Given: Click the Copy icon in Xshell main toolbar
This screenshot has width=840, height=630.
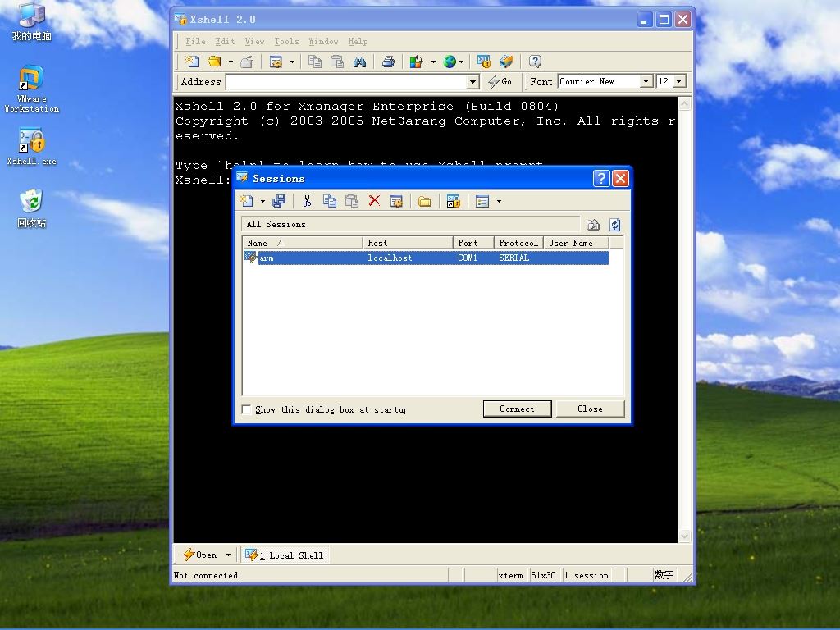Looking at the screenshot, I should coord(315,62).
